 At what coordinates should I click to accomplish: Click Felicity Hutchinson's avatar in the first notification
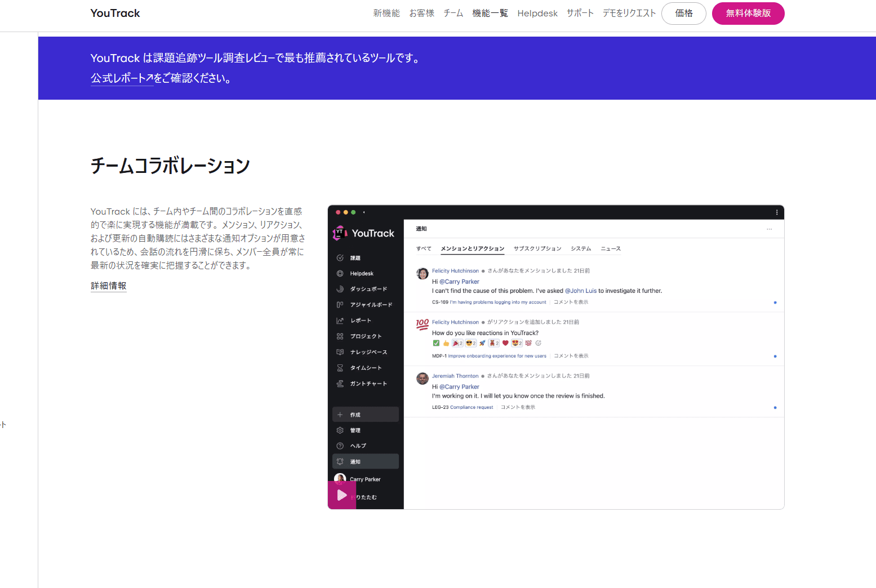(x=423, y=274)
